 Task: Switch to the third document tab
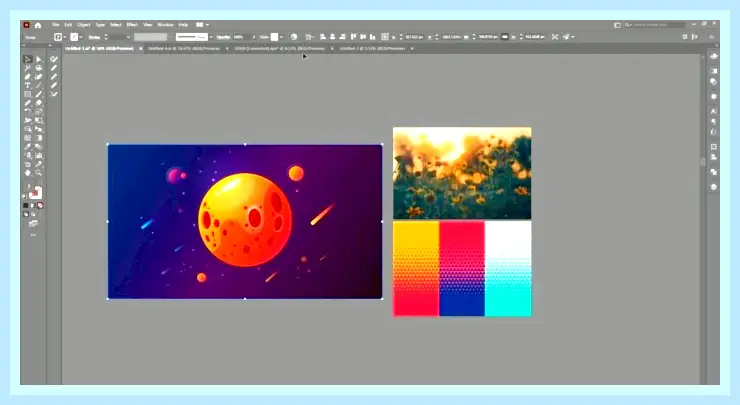(x=280, y=48)
